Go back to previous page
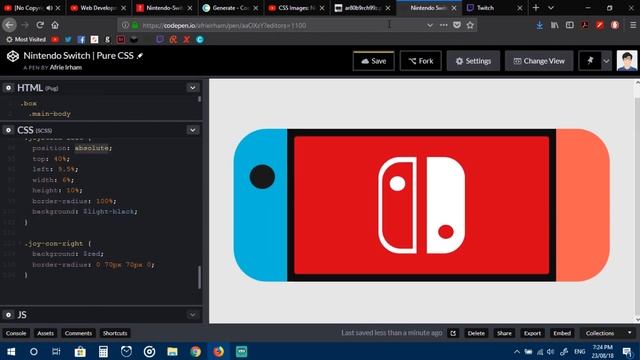The width and height of the screenshot is (640, 360). 9,25
